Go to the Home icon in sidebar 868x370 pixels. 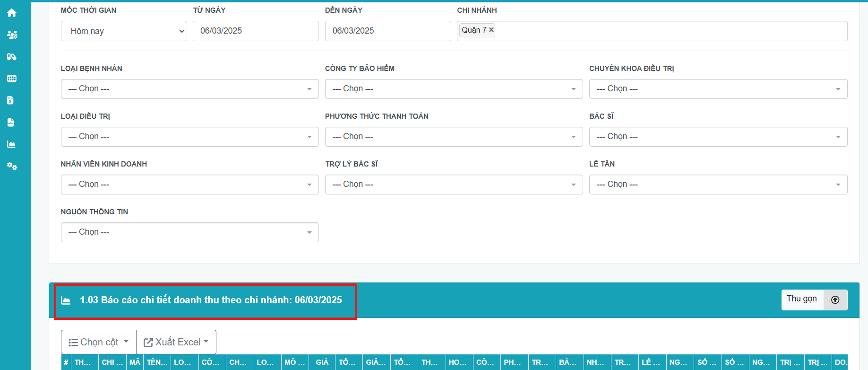[x=12, y=13]
